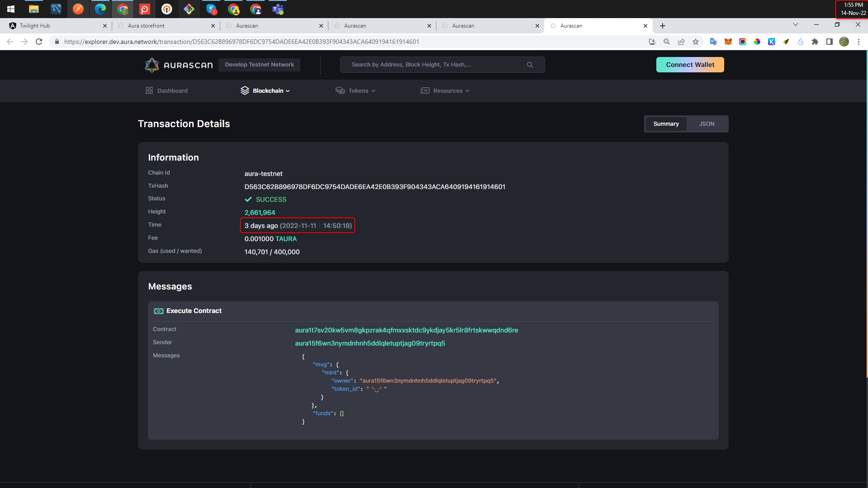Open Dashboard via its grid icon

coord(149,90)
